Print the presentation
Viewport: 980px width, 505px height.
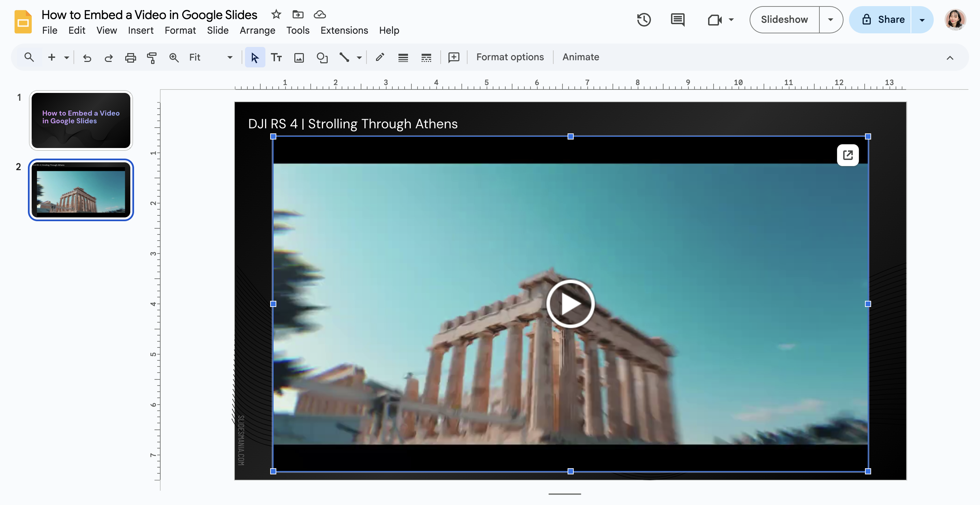pyautogui.click(x=130, y=58)
